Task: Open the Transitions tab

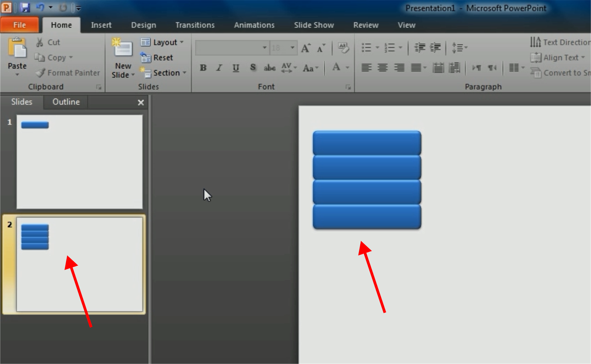Action: click(x=195, y=25)
